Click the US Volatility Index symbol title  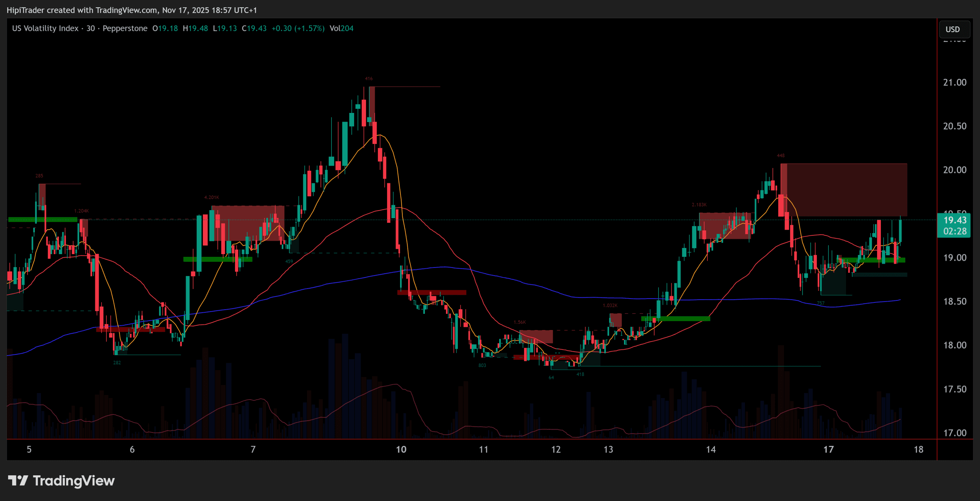45,28
